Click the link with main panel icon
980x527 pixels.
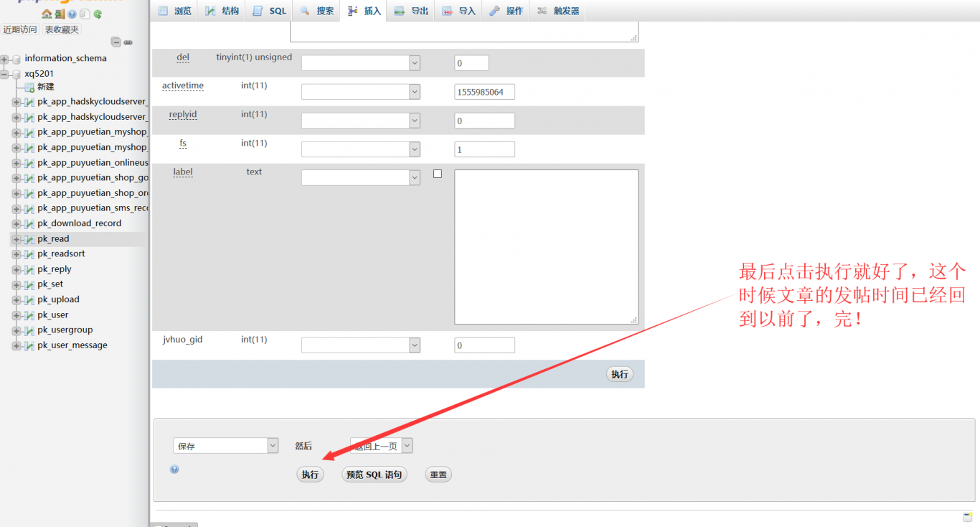click(x=128, y=42)
